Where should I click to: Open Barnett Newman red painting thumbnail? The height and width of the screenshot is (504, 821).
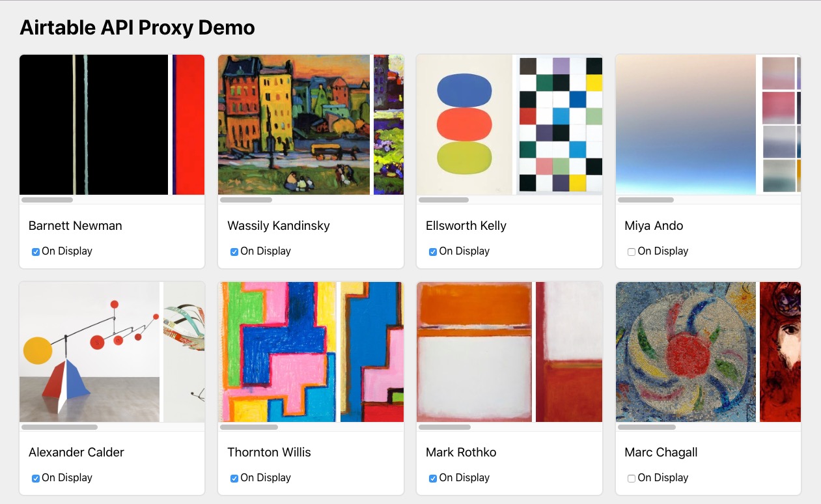(188, 124)
